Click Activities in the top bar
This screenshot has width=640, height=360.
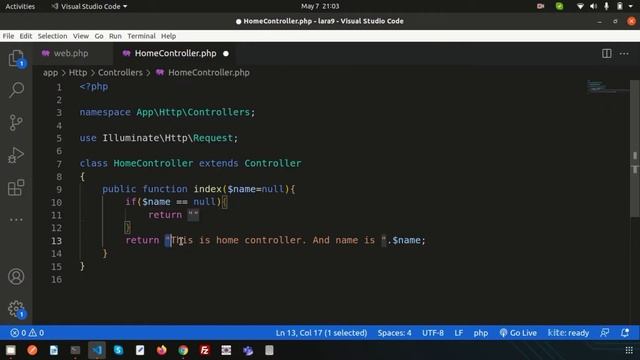(x=20, y=7)
